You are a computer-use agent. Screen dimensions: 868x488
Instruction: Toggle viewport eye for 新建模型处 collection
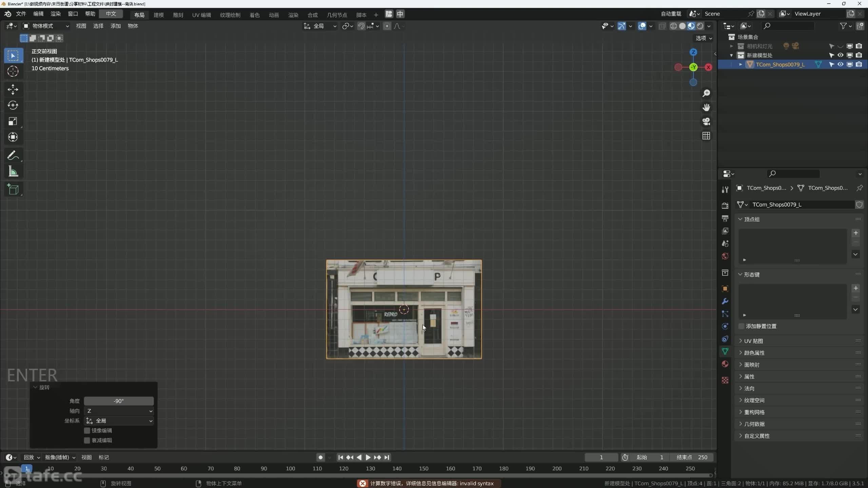[841, 55]
